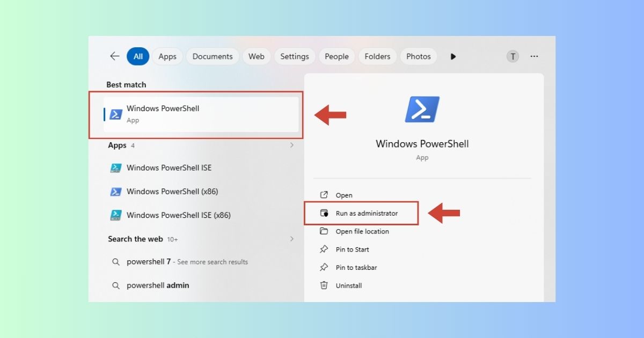Expand the Search the web chevron

[x=292, y=239]
